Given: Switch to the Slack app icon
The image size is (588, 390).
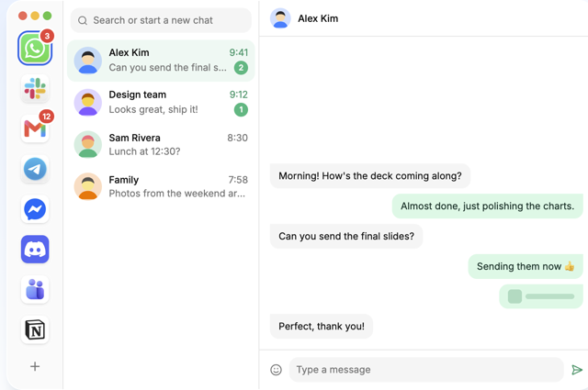Looking at the screenshot, I should click(x=35, y=88).
